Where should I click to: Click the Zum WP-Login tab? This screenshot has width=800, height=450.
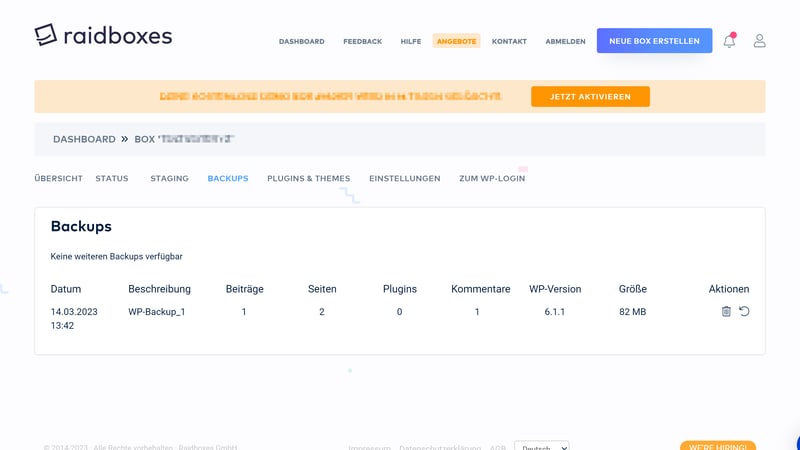coord(491,178)
